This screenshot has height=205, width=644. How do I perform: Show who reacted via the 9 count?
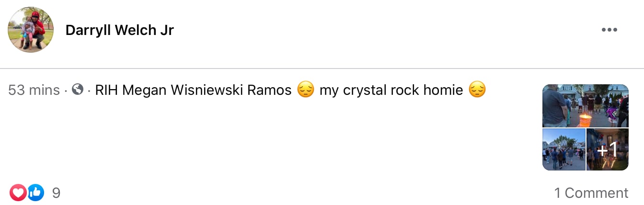pos(56,193)
